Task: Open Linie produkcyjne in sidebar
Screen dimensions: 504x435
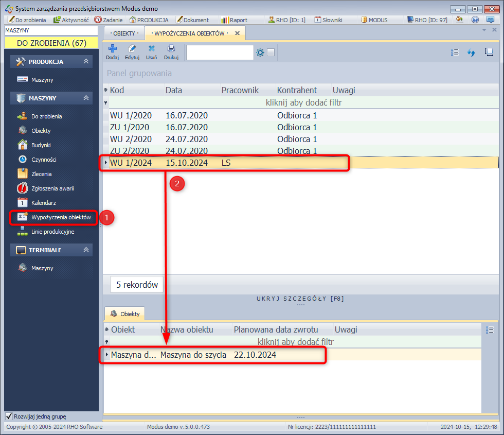Action: click(52, 232)
